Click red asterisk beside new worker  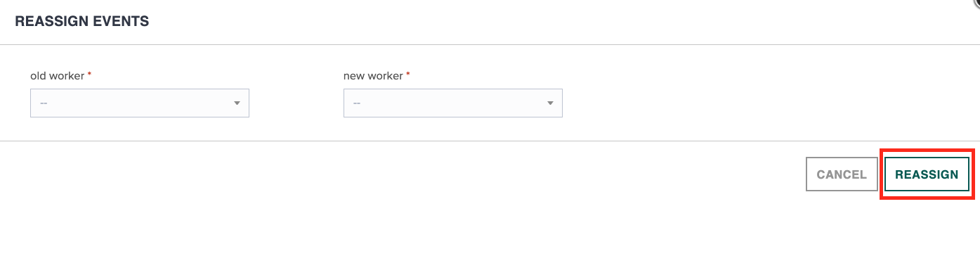408,74
